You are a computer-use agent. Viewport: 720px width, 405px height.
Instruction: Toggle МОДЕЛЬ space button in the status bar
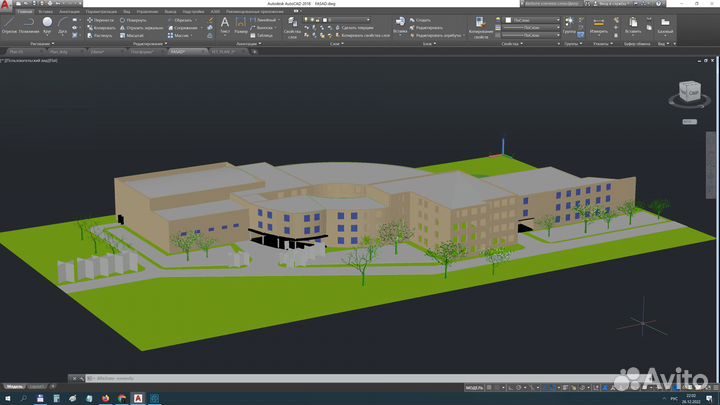point(474,388)
